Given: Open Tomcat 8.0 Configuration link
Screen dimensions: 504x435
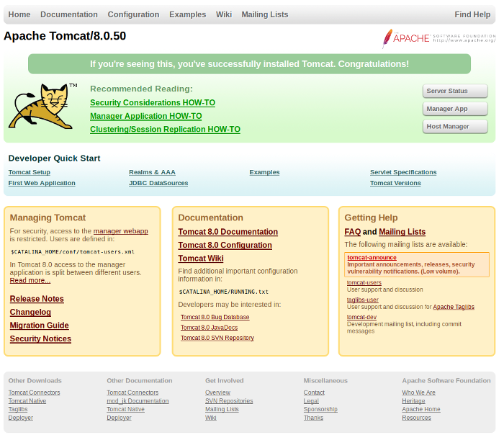Looking at the screenshot, I should [225, 245].
